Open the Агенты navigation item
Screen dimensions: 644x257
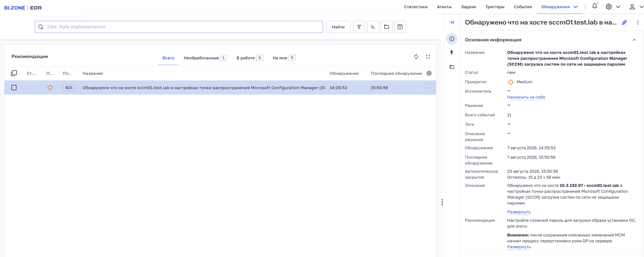pos(444,7)
